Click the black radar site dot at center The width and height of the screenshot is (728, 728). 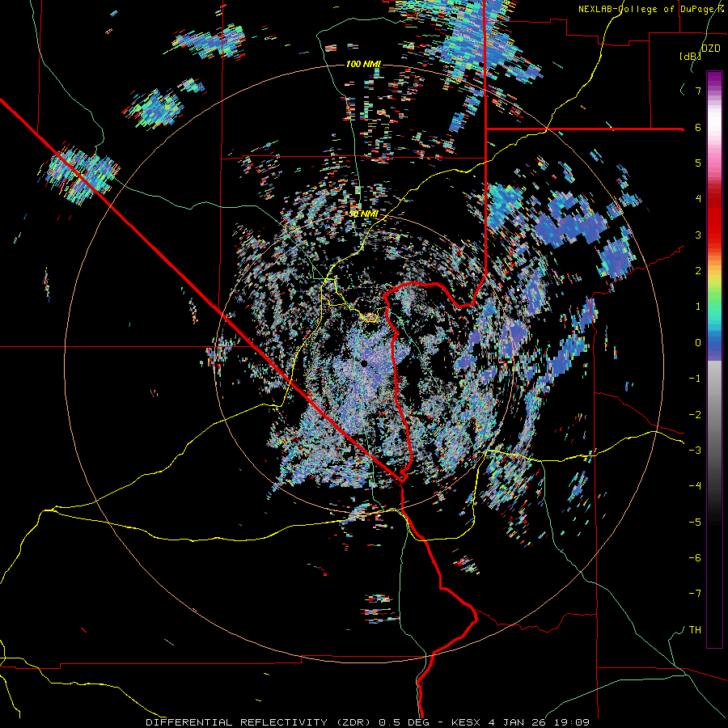coord(364,363)
